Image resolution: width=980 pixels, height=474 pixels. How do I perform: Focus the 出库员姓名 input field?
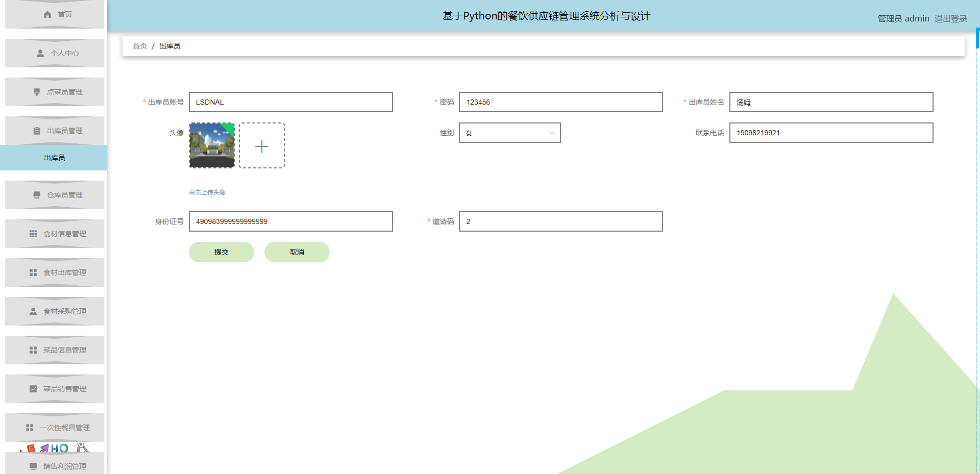point(831,102)
